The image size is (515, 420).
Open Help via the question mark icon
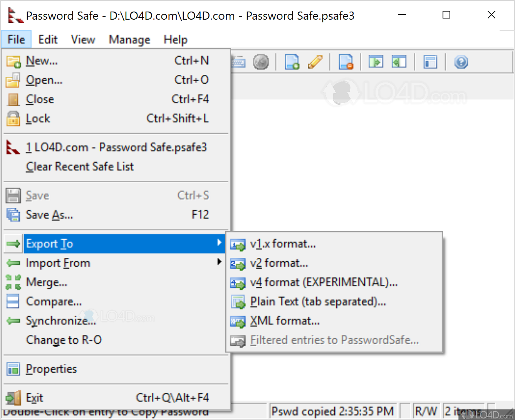tap(461, 62)
